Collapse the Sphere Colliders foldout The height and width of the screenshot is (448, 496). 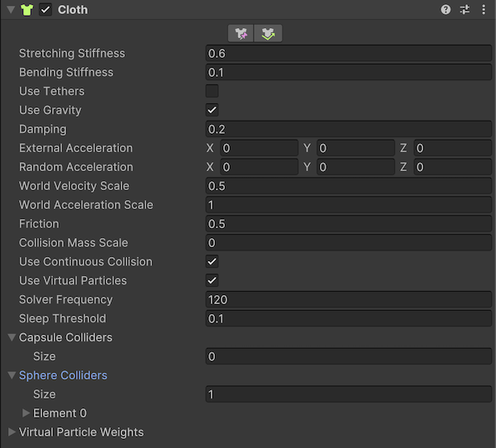click(x=12, y=375)
